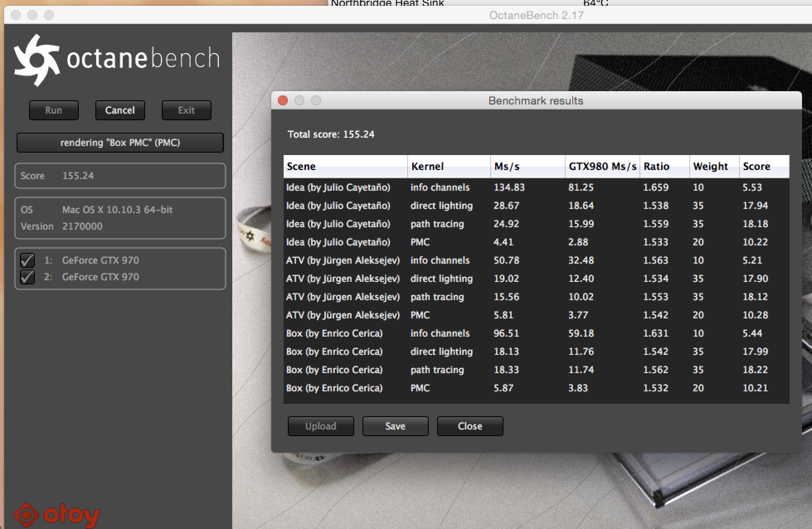812x529 pixels.
Task: Uncheck GPU 1 GeForce GTX 970
Action: click(27, 260)
